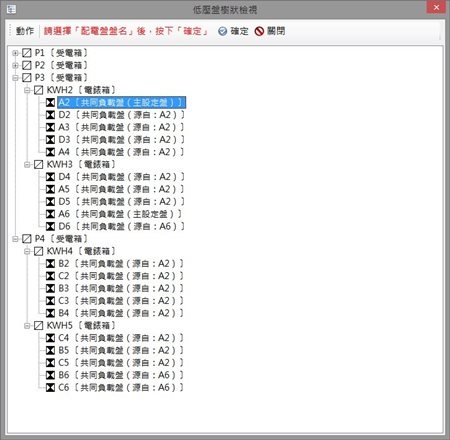
Task: Click the 關閉 button label
Action: 276,31
